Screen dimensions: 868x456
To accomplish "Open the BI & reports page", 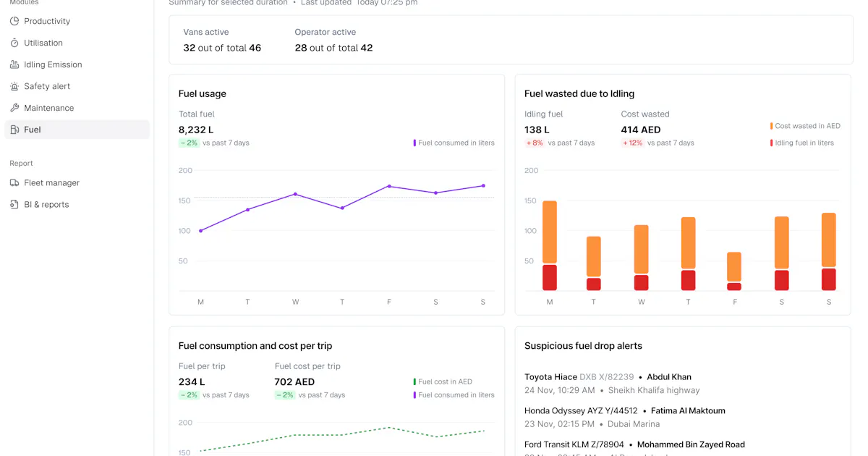I will point(77,205).
